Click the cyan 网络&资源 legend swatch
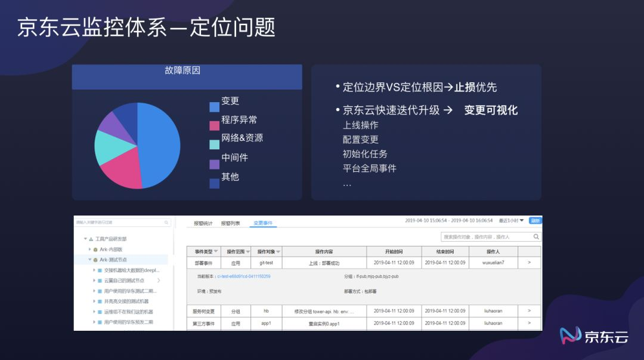The height and width of the screenshot is (360, 644). tap(215, 144)
